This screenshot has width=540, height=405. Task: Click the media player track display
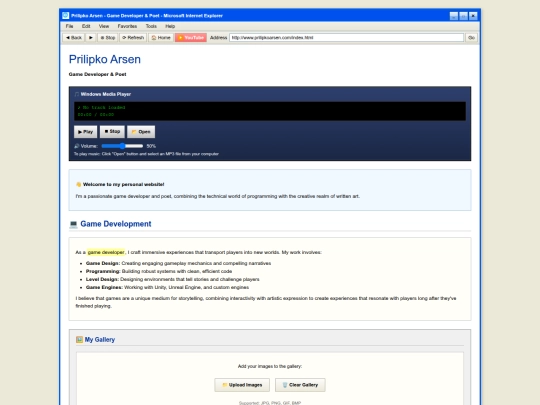coord(270,111)
